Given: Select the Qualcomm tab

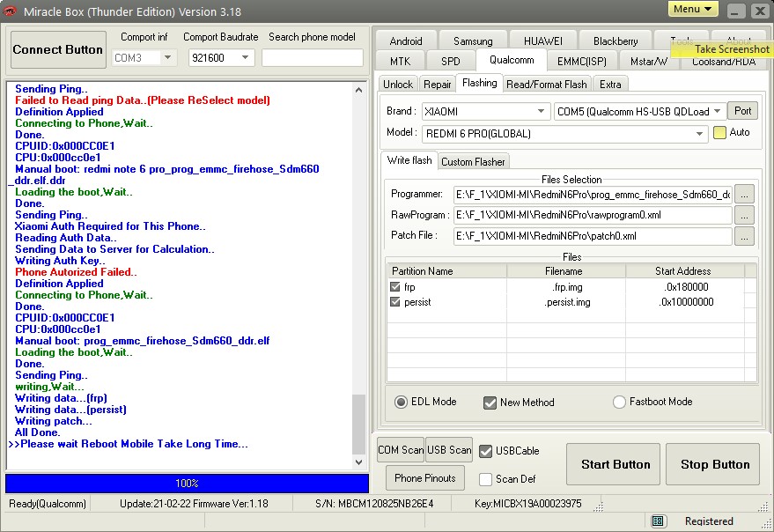Looking at the screenshot, I should 512,60.
